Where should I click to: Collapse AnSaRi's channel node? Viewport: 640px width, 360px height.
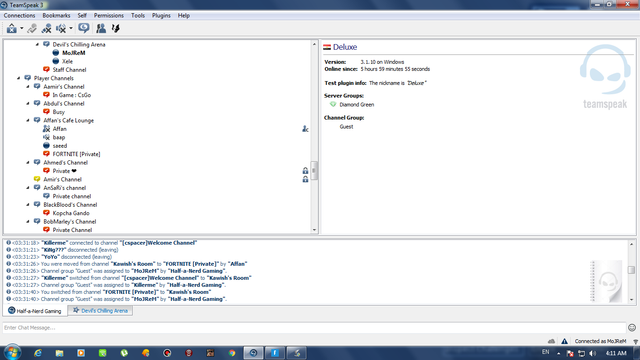pyautogui.click(x=28, y=187)
